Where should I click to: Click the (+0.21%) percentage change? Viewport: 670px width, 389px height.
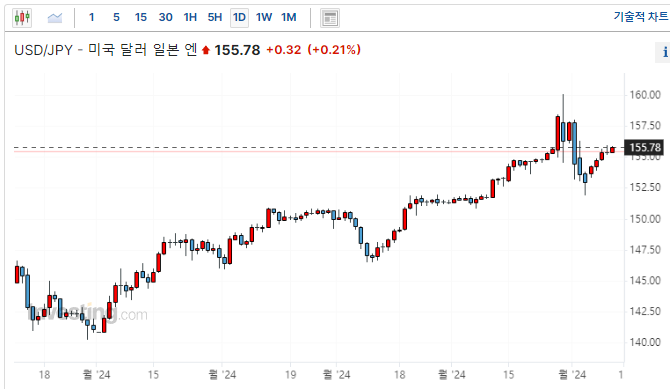click(334, 50)
